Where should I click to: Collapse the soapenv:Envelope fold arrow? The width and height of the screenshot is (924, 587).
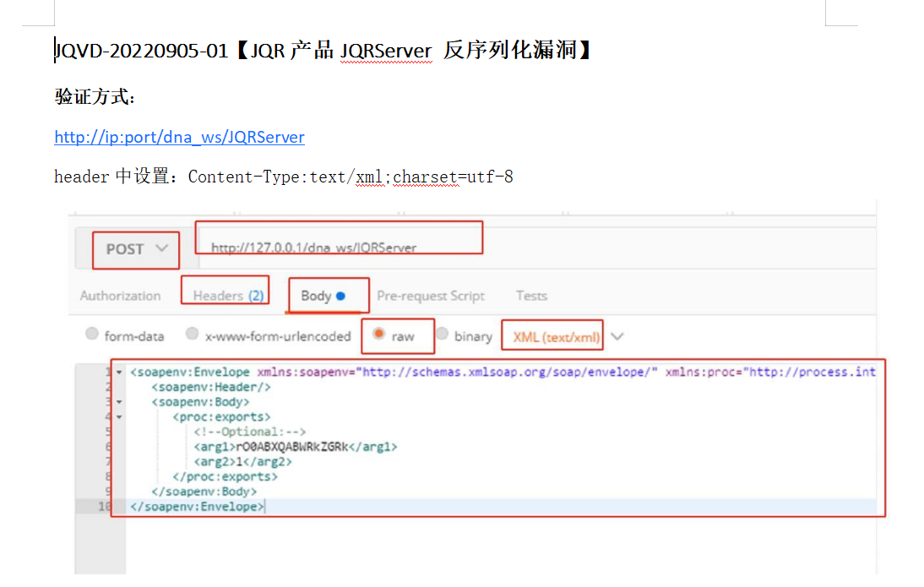[119, 372]
